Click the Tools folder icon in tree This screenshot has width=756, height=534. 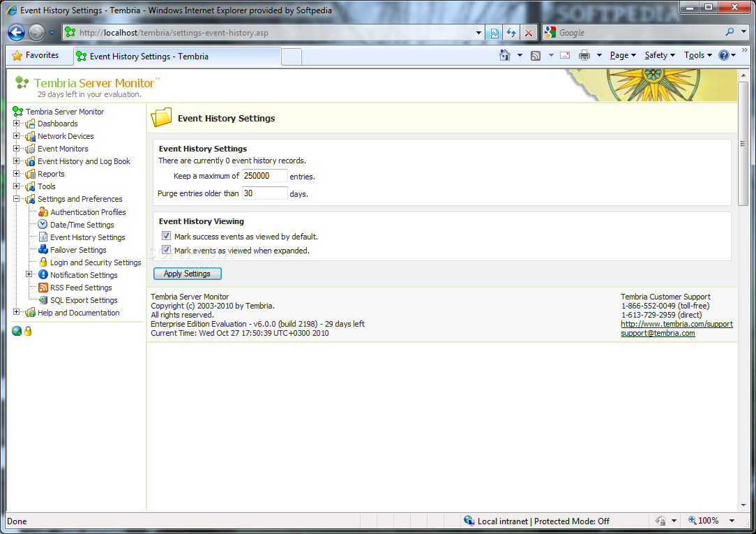[x=31, y=186]
